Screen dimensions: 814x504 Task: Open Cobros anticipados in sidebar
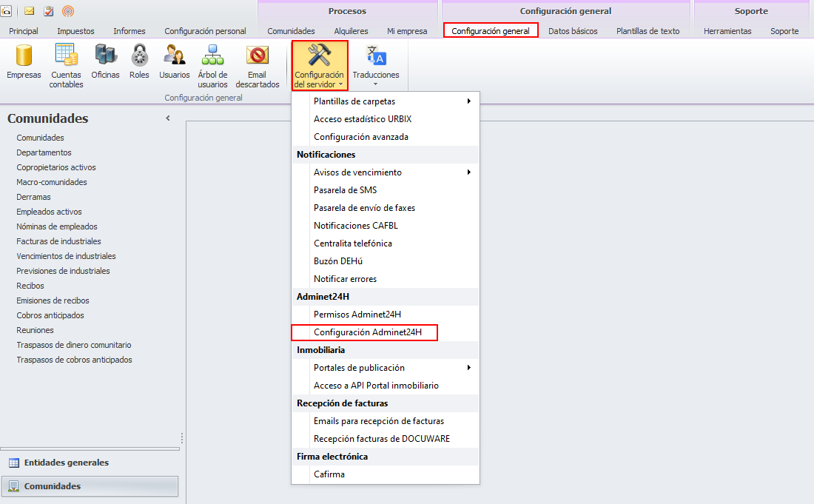point(50,315)
